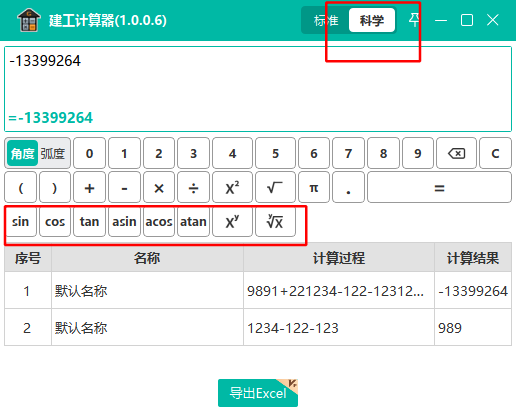This screenshot has height=416, width=516.
Task: Clear the input with C button
Action: tap(495, 153)
